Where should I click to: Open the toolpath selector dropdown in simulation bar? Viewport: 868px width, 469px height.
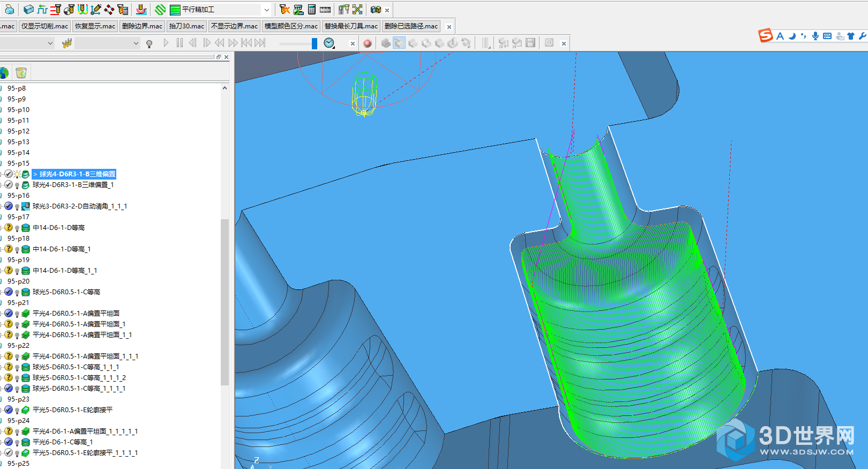tap(50, 43)
